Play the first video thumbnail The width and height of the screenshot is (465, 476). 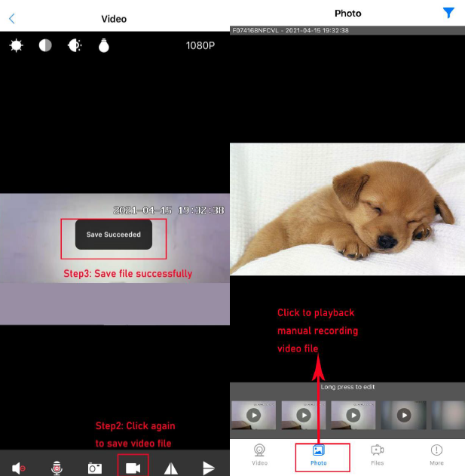point(253,415)
